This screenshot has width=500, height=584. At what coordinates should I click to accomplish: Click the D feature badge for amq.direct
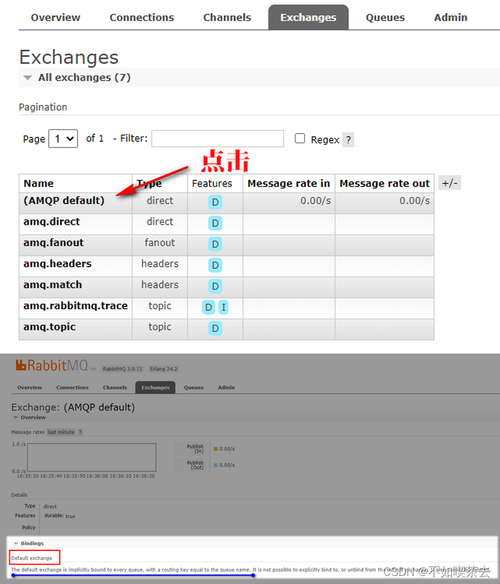coord(215,223)
